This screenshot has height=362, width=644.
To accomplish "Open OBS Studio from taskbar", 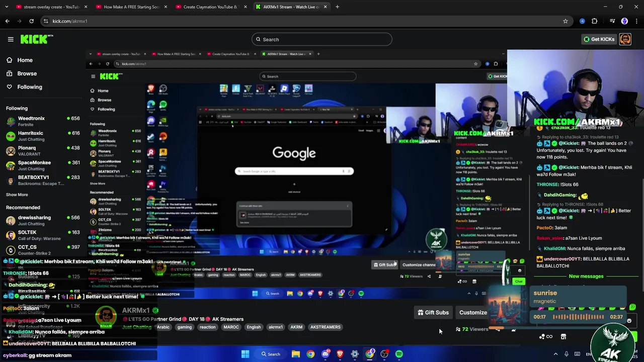I will point(384,354).
